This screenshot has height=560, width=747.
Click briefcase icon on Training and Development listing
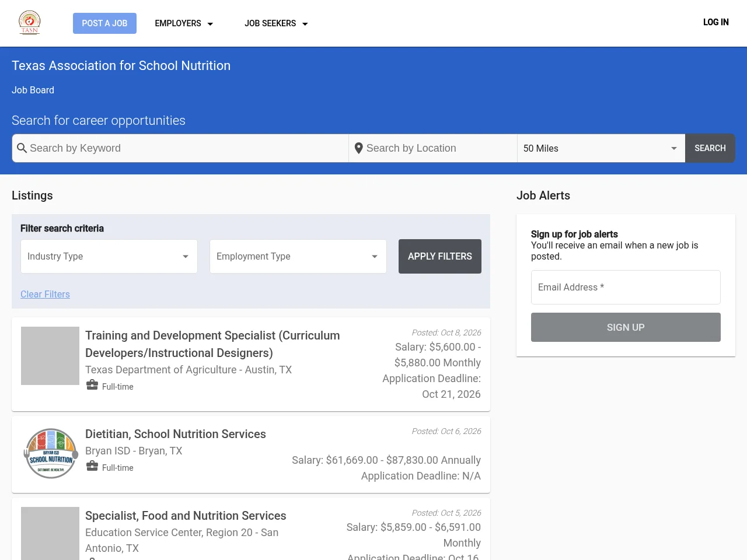tap(92, 385)
